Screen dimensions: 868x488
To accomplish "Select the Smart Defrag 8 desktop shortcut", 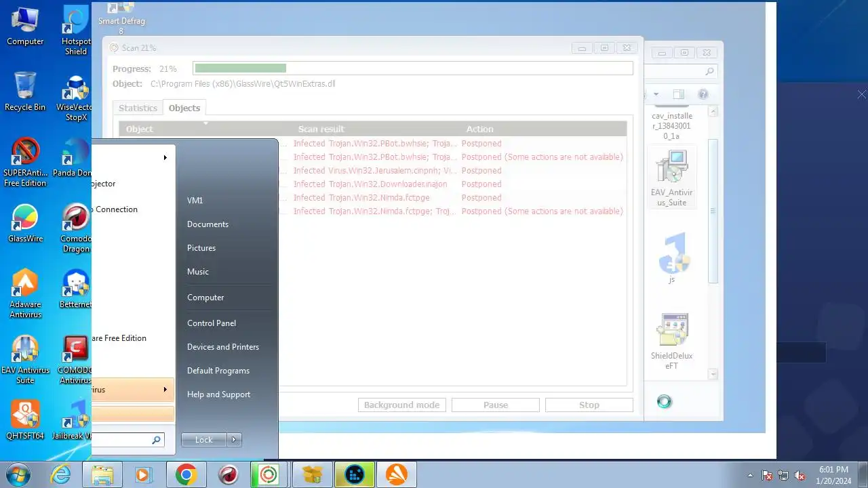I will 121,18.
